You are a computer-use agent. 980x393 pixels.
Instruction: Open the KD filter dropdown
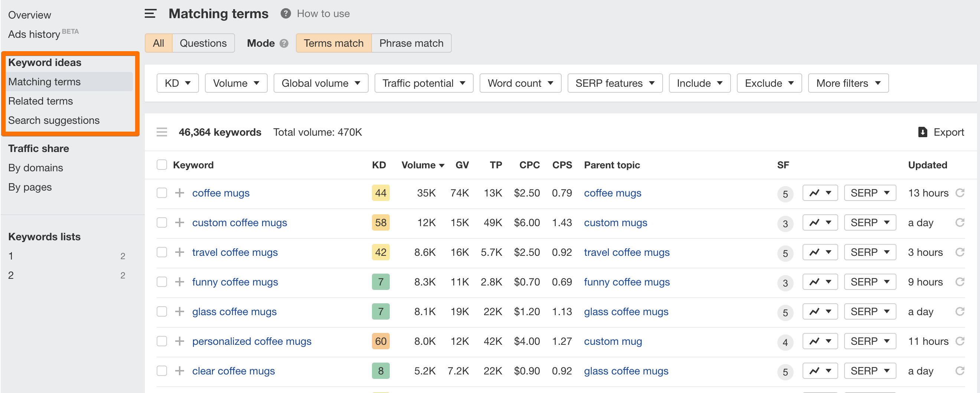click(x=177, y=83)
